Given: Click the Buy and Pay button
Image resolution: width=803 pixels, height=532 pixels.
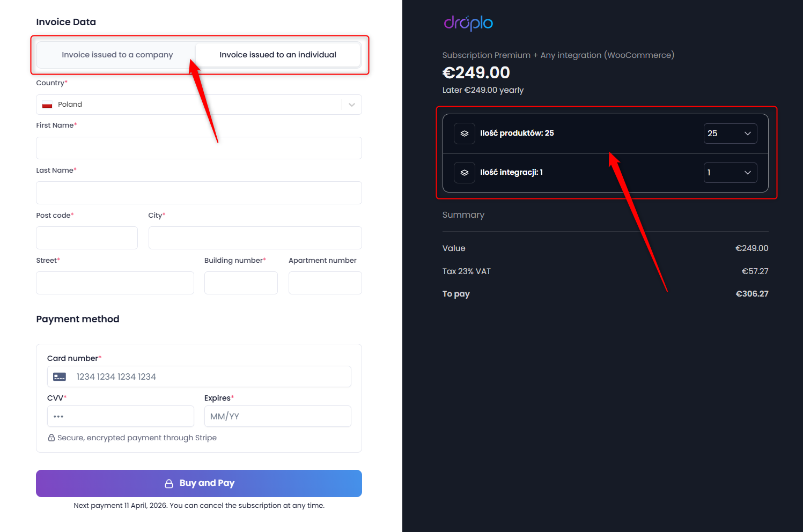Looking at the screenshot, I should [x=199, y=483].
